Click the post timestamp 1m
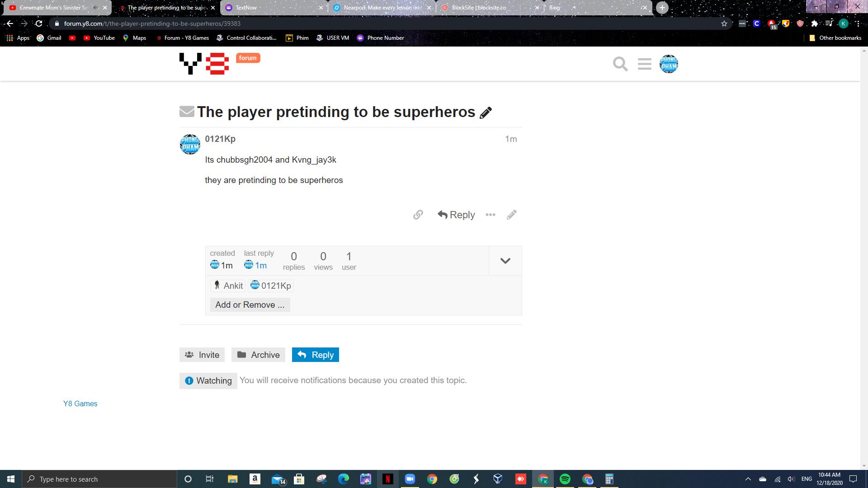This screenshot has height=488, width=868. coord(511,139)
